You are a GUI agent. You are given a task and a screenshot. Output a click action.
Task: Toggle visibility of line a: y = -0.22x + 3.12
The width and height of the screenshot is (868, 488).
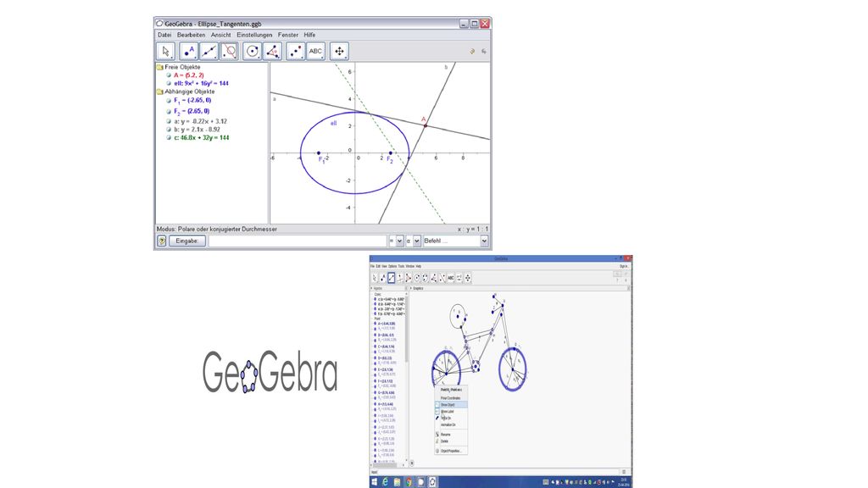169,121
